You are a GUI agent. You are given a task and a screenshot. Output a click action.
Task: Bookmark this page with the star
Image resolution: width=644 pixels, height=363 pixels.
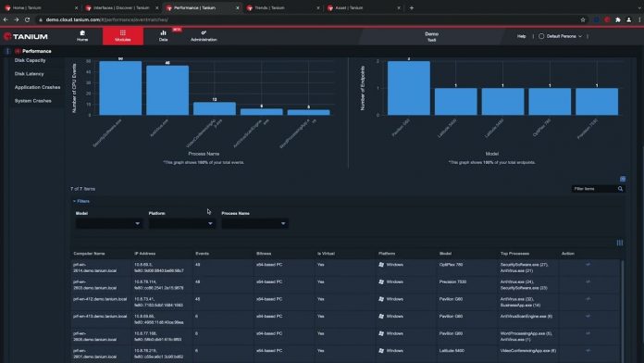[x=583, y=19]
